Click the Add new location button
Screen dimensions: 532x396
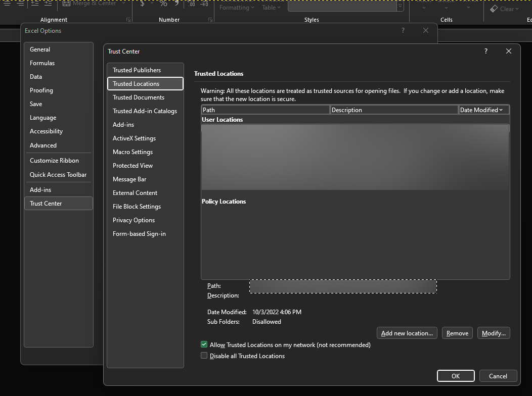tap(407, 333)
